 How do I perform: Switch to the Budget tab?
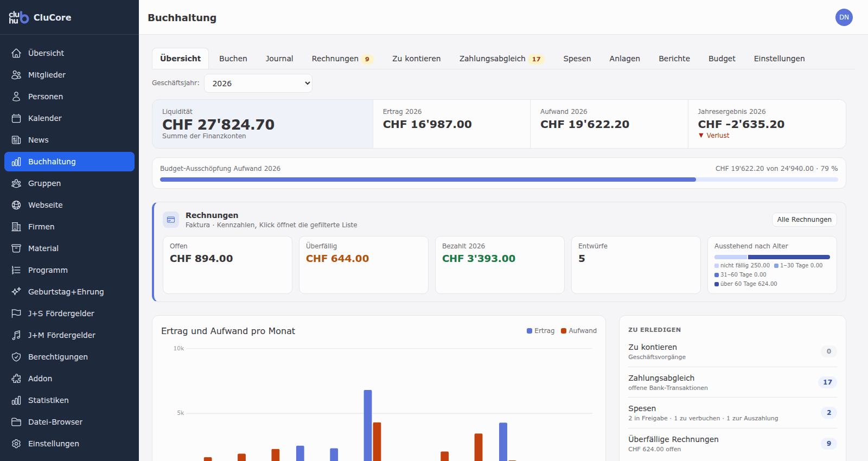[722, 59]
